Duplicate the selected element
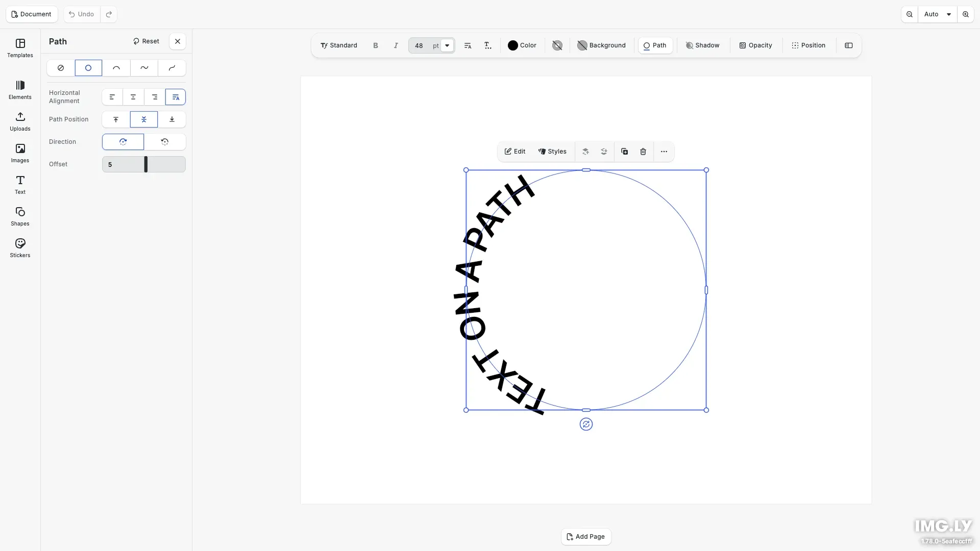 tap(624, 152)
